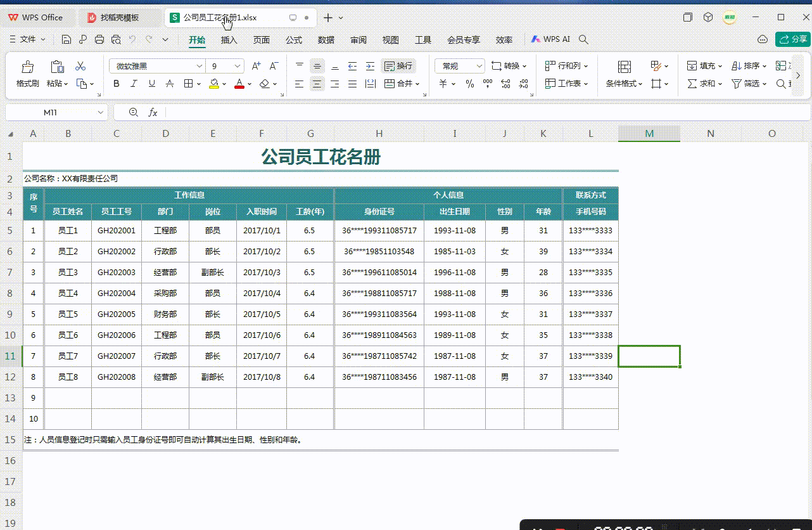Select align left icon

coord(300,84)
